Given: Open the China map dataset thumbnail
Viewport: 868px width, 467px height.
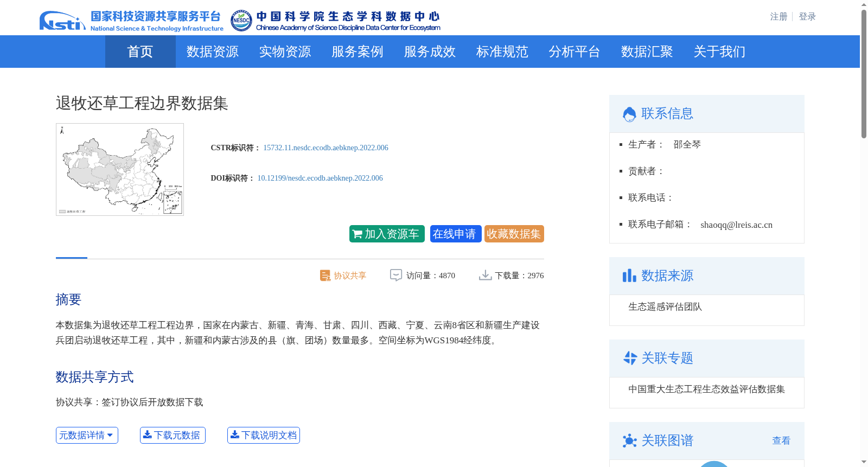Looking at the screenshot, I should coord(120,169).
